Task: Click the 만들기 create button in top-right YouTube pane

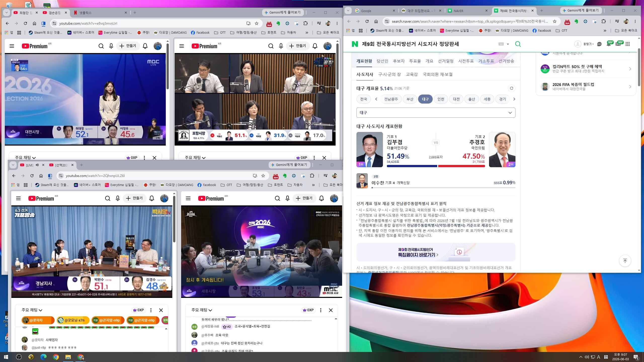Action: coord(297,46)
